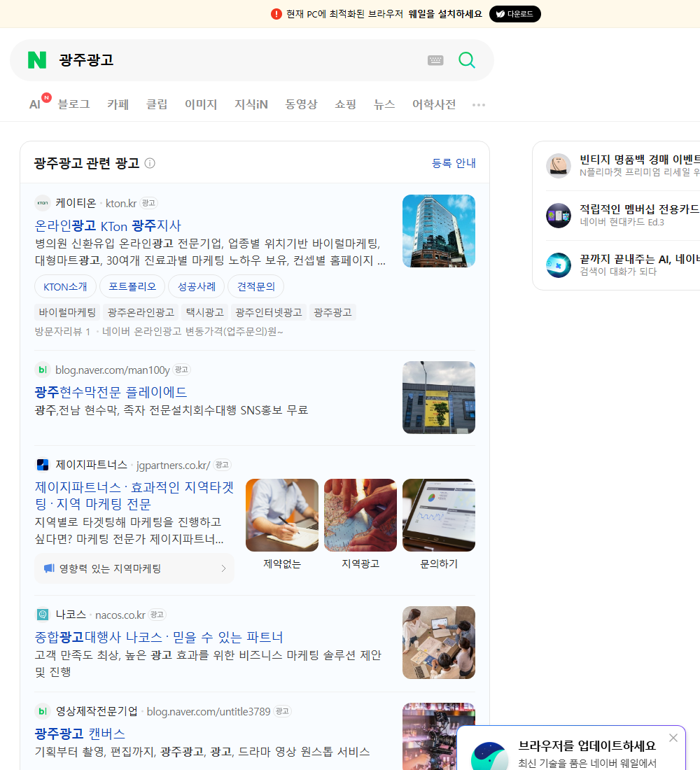Open 빈티지 명품백 경매 이벤트 title
The height and width of the screenshot is (770, 700).
point(640,160)
